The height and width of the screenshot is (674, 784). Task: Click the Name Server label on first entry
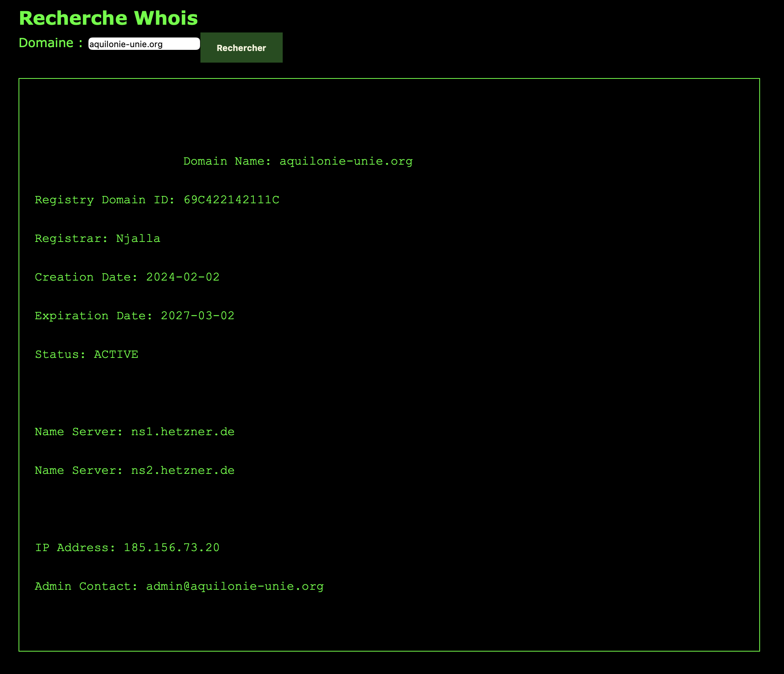tap(78, 432)
